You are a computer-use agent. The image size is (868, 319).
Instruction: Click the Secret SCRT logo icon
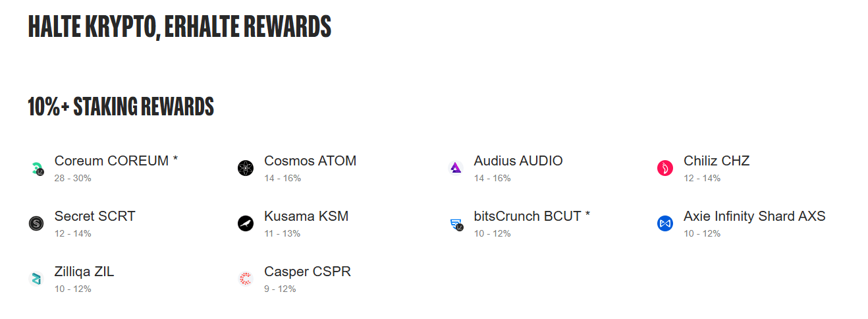[x=36, y=223]
